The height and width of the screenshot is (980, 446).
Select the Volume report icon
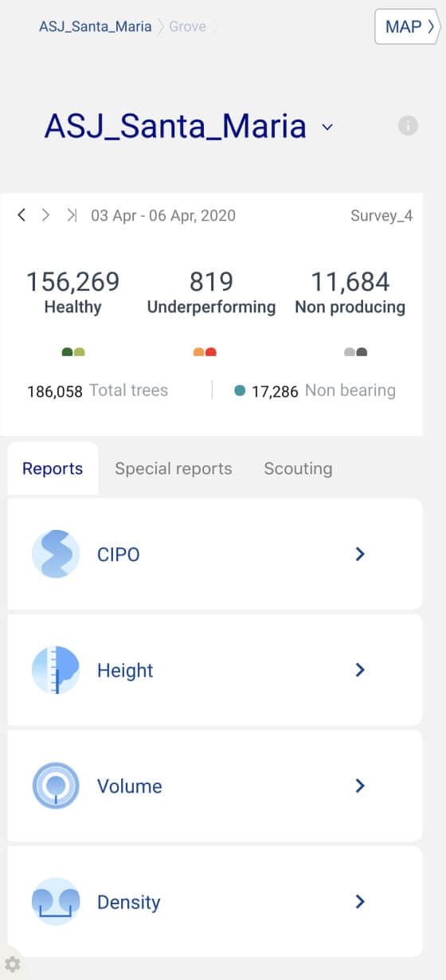point(56,786)
